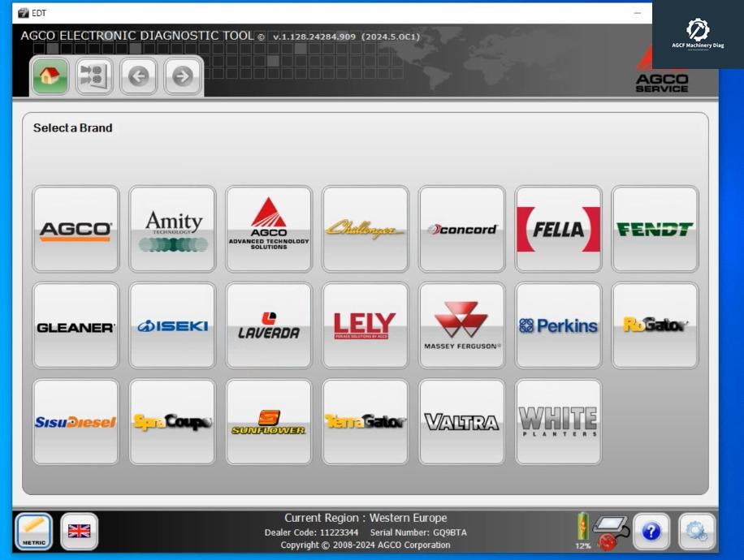The image size is (744, 560).
Task: Pick the Challenger brand tile
Action: point(366,229)
